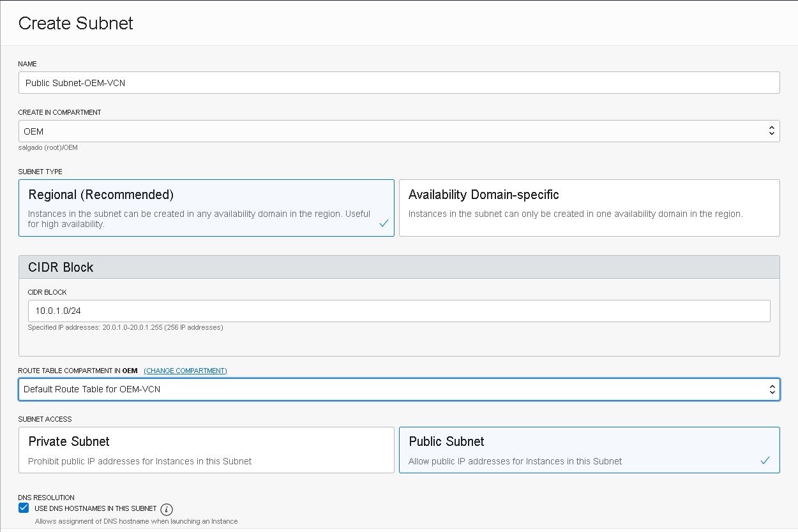Click the Specified IP addresses helper text

pos(125,328)
